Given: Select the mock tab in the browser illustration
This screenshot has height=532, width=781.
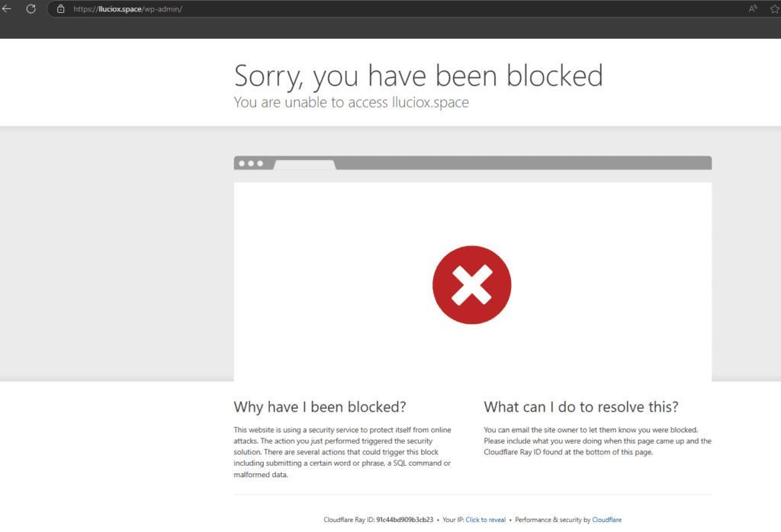Looking at the screenshot, I should click(304, 165).
